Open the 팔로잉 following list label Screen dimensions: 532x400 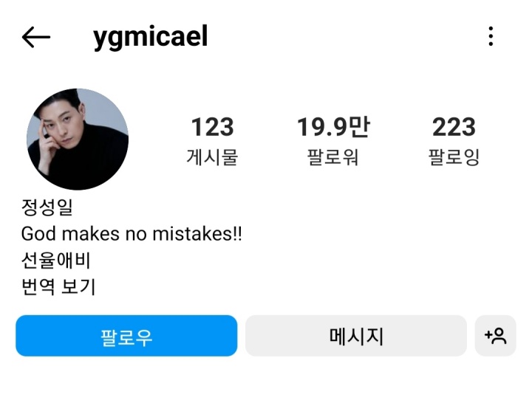pos(454,157)
